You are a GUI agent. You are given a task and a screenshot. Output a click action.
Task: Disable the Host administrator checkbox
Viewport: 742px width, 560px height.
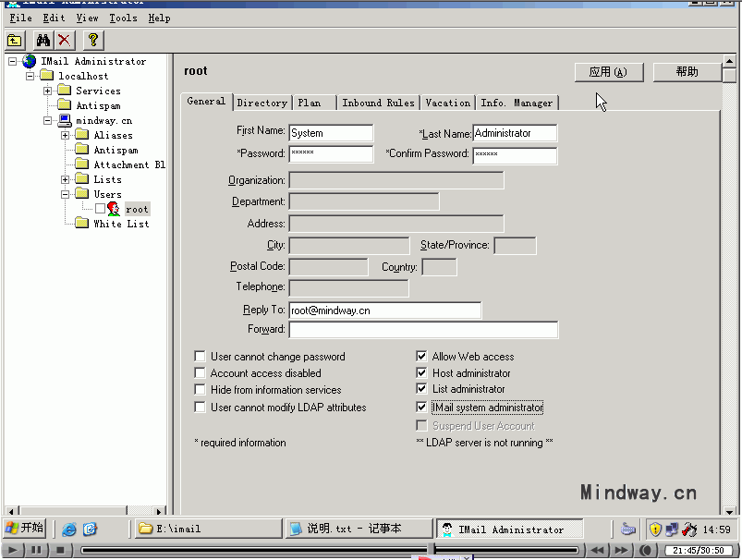point(421,372)
